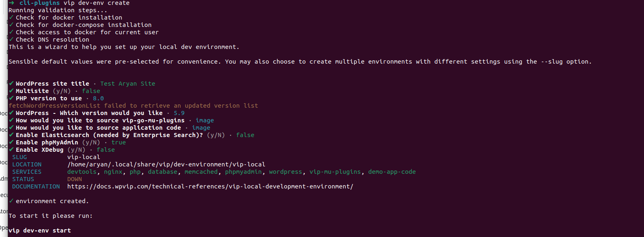
Task: Click the DOWN status value
Action: point(75,179)
